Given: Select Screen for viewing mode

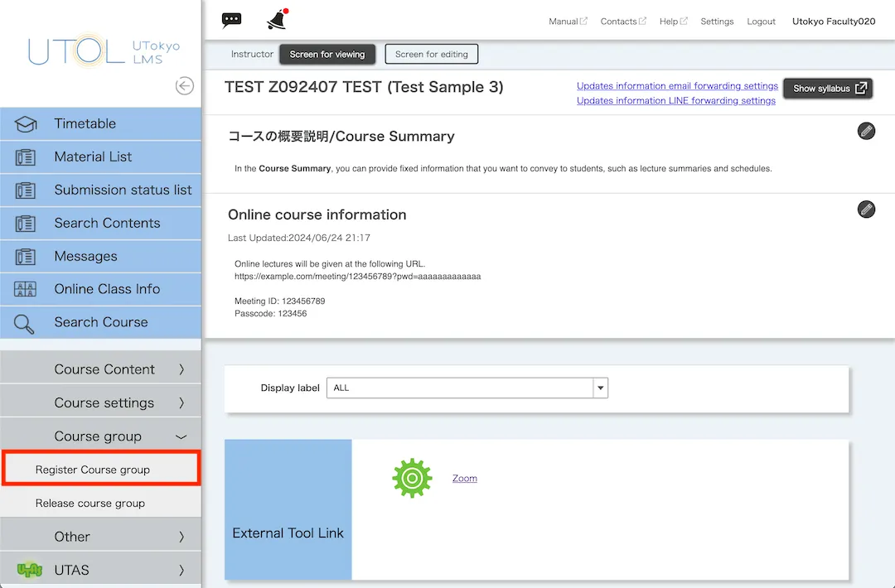Looking at the screenshot, I should [x=327, y=55].
